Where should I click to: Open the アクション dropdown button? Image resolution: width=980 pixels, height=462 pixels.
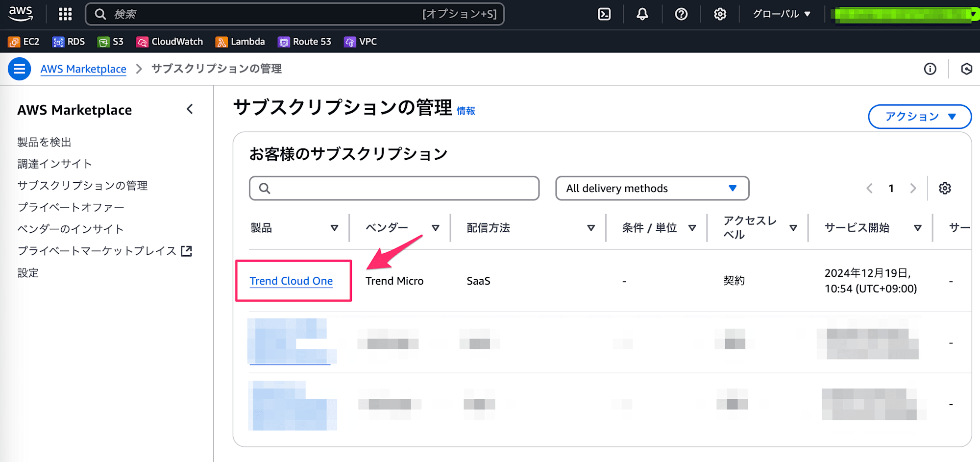click(920, 117)
